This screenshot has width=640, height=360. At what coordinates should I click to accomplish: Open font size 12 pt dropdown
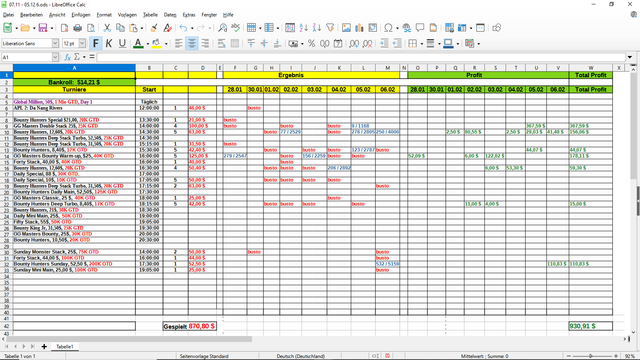pyautogui.click(x=82, y=43)
